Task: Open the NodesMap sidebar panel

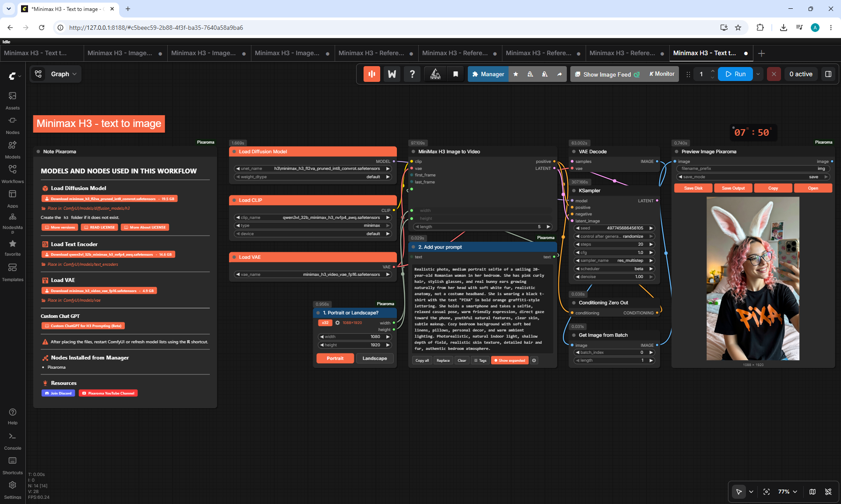Action: coord(12,222)
